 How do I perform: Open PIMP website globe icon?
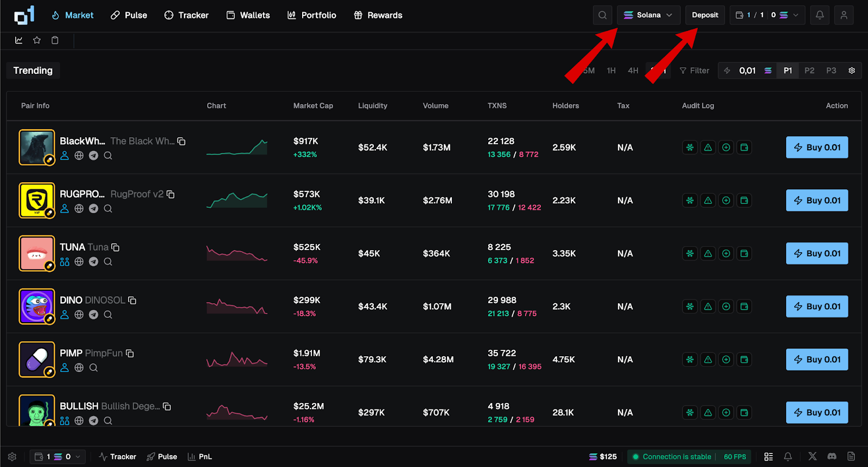(79, 368)
